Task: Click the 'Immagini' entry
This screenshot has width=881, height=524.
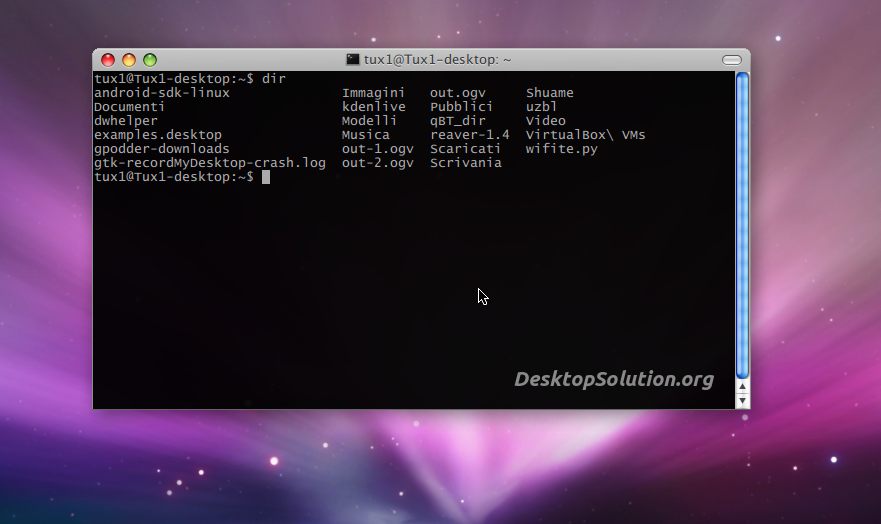Action: click(373, 93)
